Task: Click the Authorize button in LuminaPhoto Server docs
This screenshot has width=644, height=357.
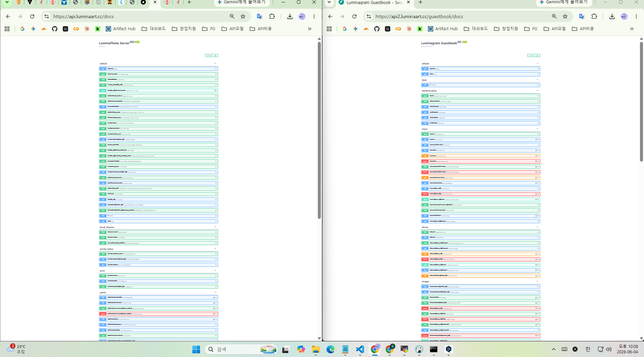Action: (211, 56)
